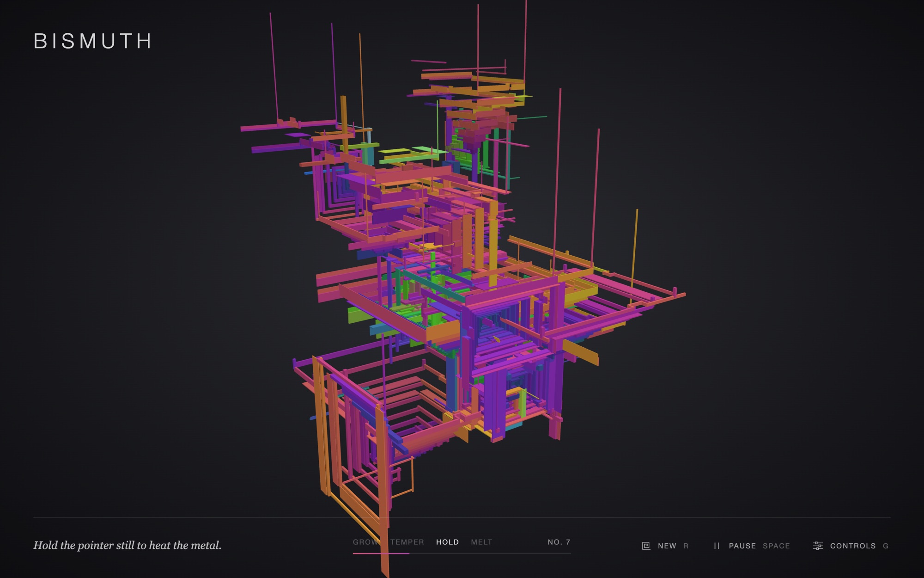The width and height of the screenshot is (924, 578).
Task: Open the controls sliders icon
Action: [x=818, y=546]
